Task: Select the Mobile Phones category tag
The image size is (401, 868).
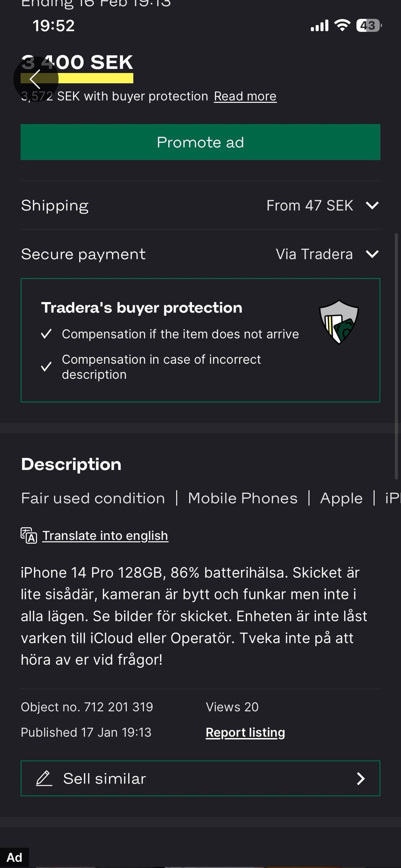Action: point(243,498)
